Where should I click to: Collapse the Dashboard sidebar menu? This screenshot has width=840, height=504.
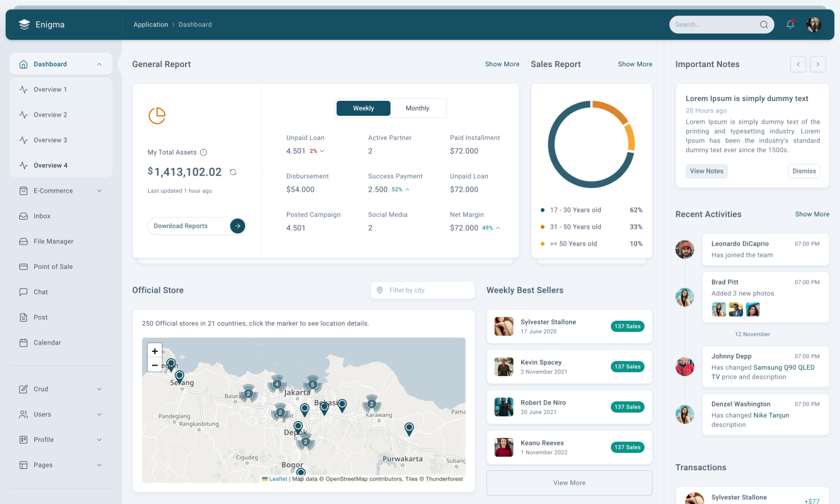click(99, 63)
